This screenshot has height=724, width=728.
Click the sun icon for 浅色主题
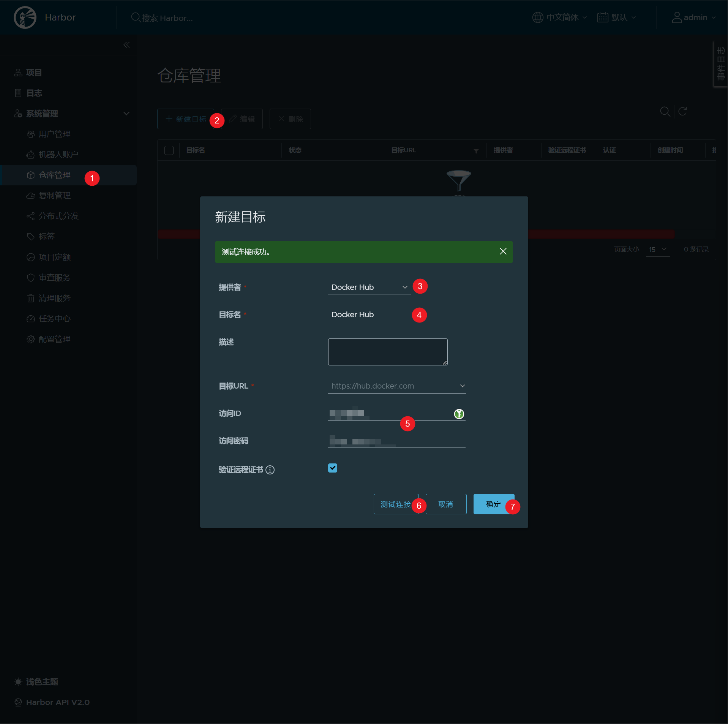click(x=18, y=682)
